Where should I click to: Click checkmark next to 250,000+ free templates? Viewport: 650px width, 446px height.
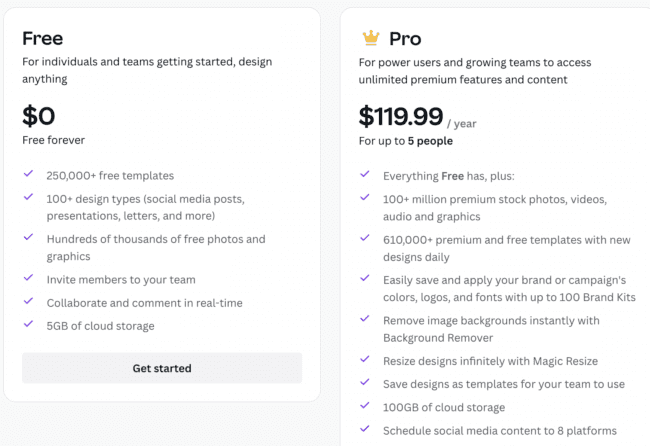(28, 173)
